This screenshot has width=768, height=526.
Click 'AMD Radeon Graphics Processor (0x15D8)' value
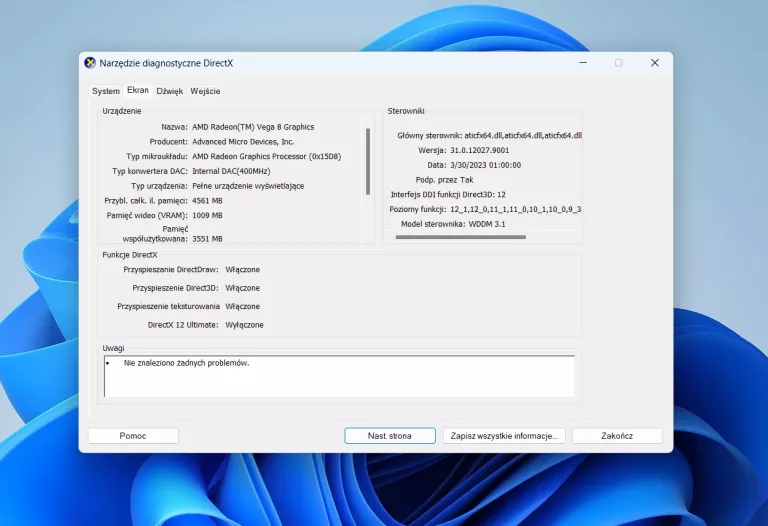pyautogui.click(x=266, y=156)
